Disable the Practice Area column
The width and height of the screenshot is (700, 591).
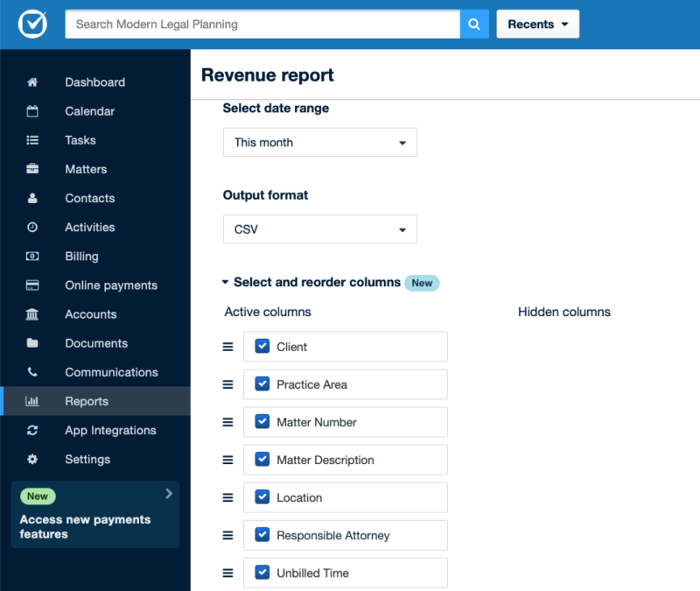click(x=262, y=383)
